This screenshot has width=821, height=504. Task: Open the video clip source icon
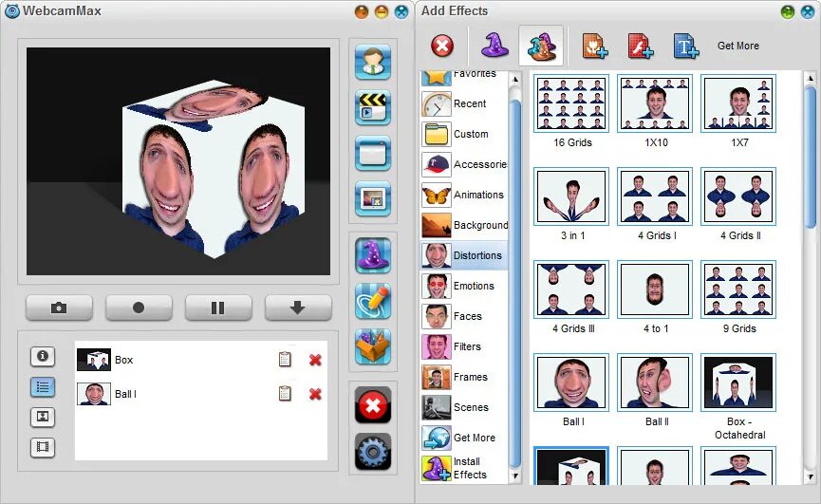tap(373, 108)
